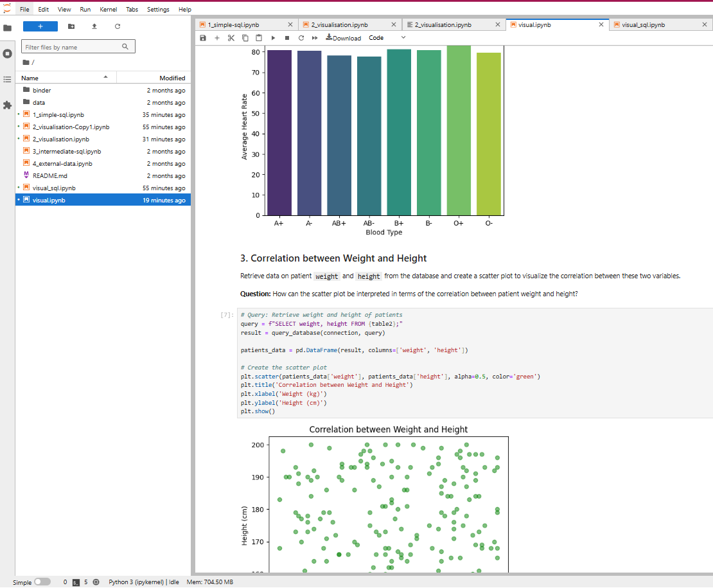Select visual.ipynb in file list
The width and height of the screenshot is (713, 588).
tap(103, 200)
